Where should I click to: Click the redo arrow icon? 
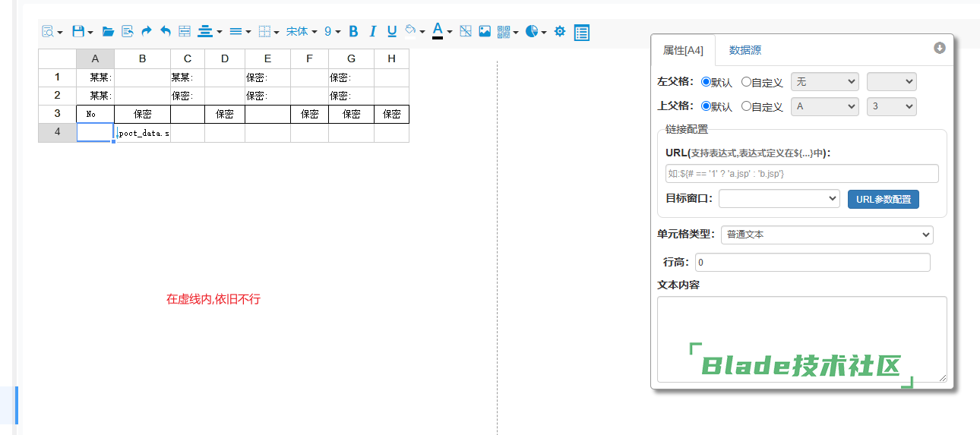click(147, 32)
